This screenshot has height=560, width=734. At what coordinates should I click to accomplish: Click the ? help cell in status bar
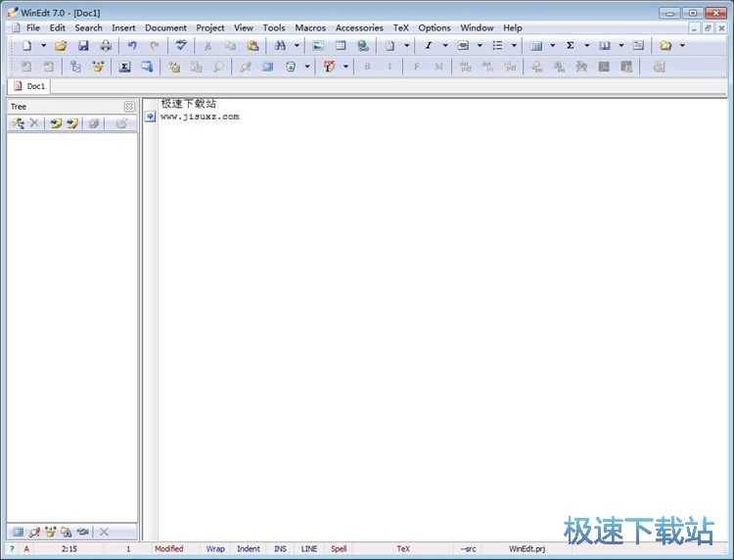(x=12, y=549)
